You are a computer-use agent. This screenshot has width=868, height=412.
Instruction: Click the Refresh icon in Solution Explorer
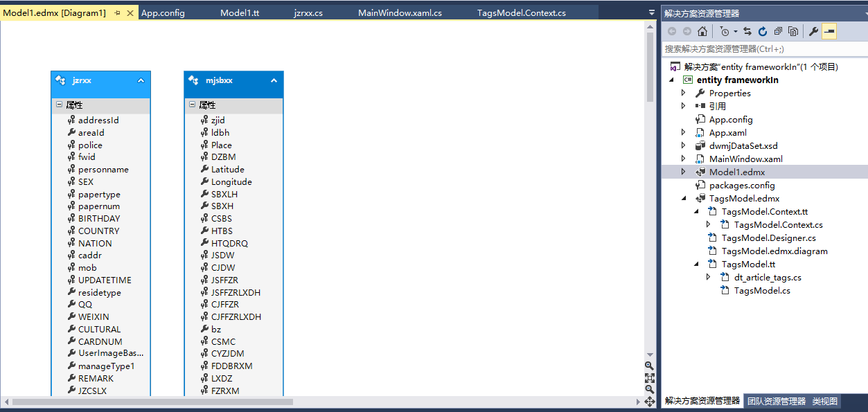point(763,31)
